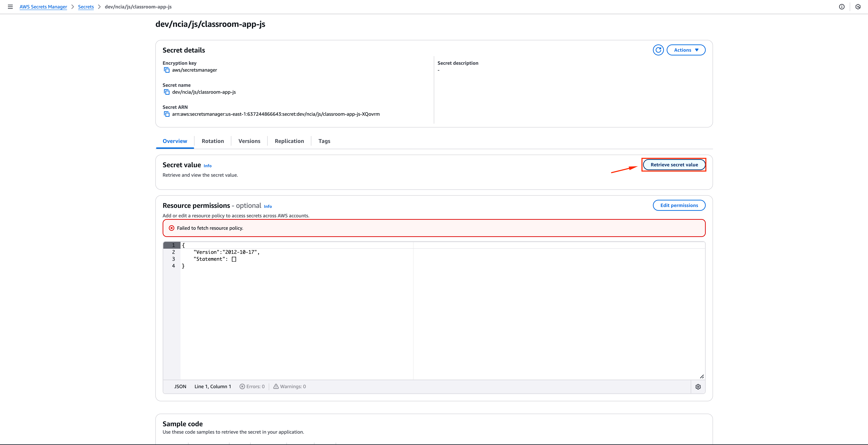Image resolution: width=868 pixels, height=445 pixels.
Task: Navigate to the Secrets breadcrumb link
Action: click(86, 7)
